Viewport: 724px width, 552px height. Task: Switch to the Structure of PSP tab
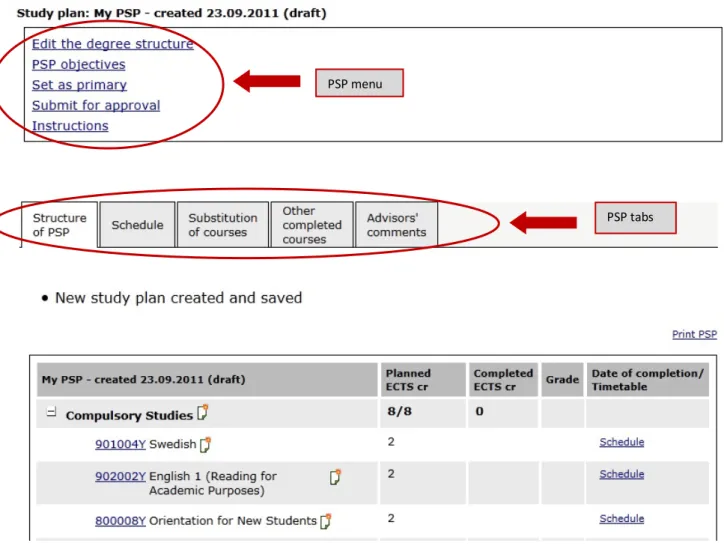click(x=59, y=225)
